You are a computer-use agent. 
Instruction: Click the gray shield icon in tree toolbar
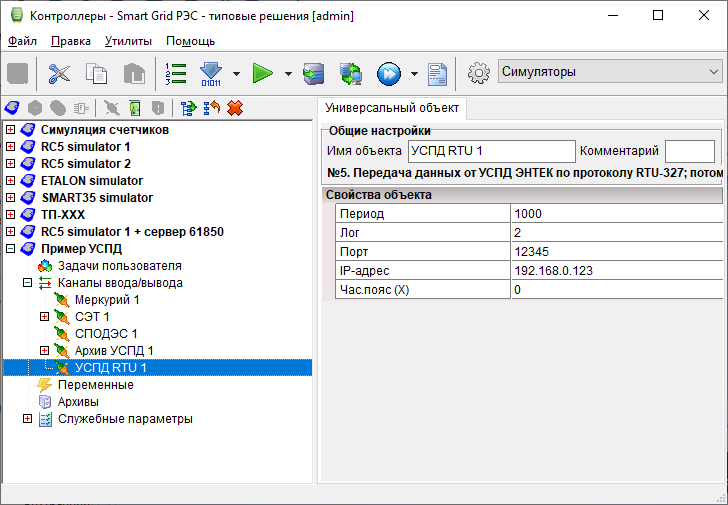tap(158, 108)
